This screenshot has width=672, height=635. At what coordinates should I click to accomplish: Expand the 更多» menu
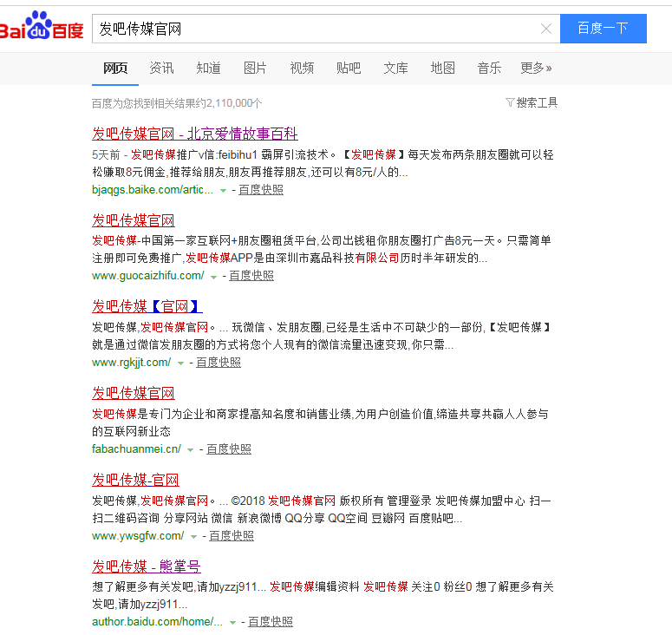536,69
